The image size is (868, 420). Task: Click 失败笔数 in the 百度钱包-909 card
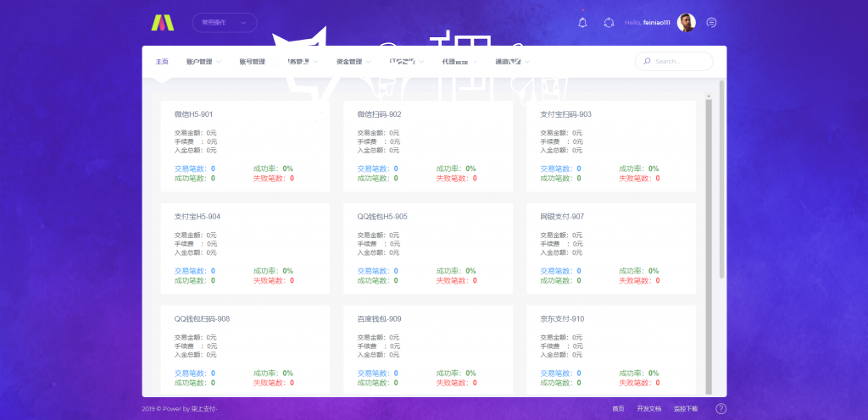click(457, 383)
